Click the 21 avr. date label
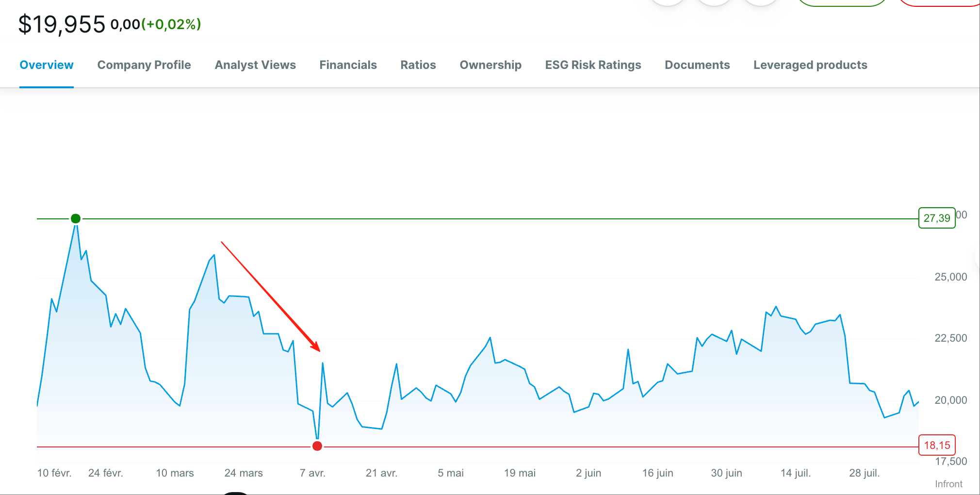Image resolution: width=980 pixels, height=495 pixels. click(381, 473)
